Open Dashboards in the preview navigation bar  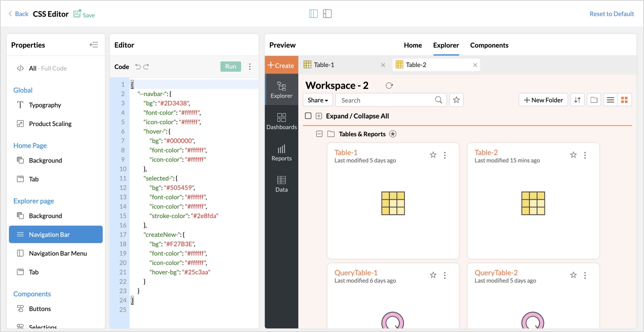point(281,121)
